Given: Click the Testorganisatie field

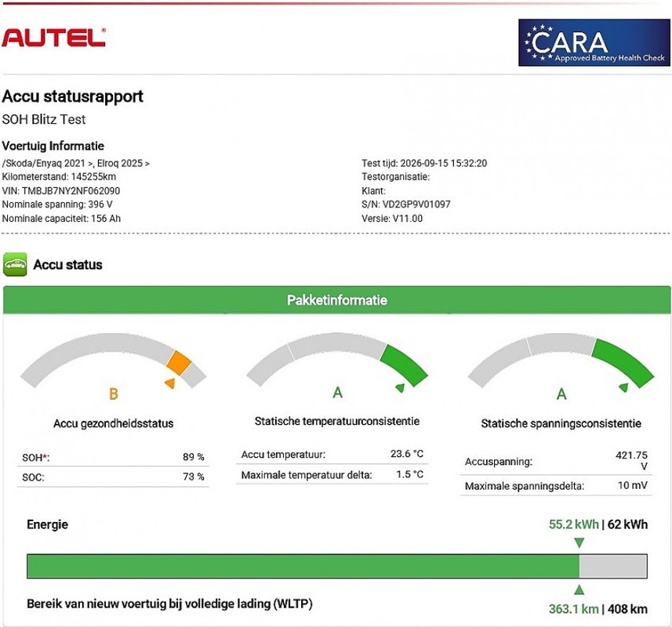Looking at the screenshot, I should tap(395, 177).
